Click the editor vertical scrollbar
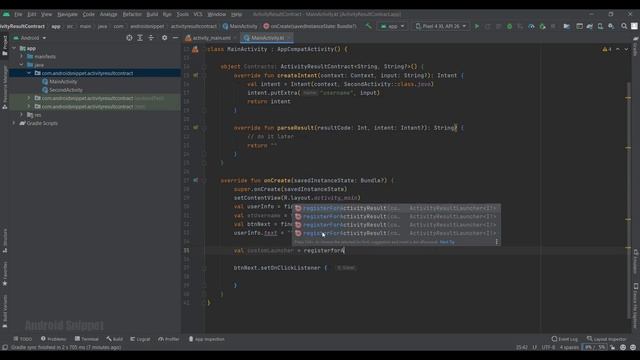This screenshot has height=360, width=640. pyautogui.click(x=628, y=200)
